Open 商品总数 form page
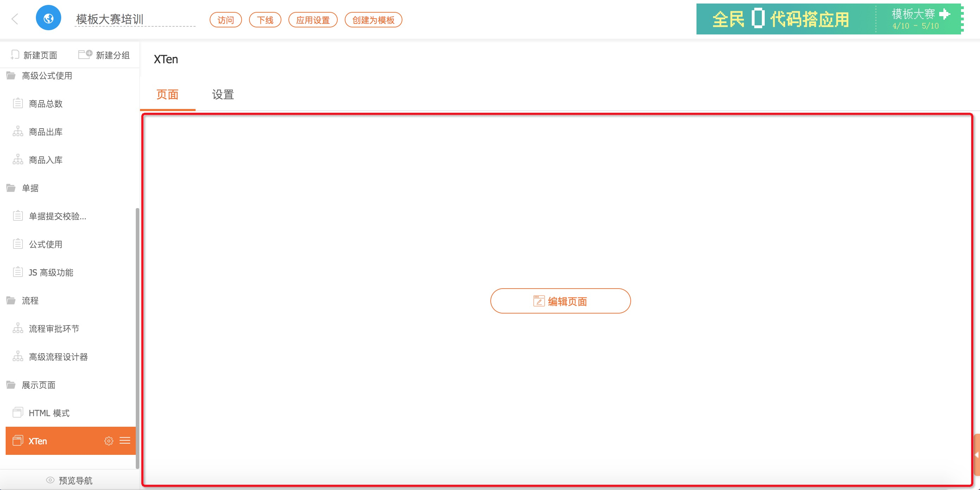 [x=45, y=104]
